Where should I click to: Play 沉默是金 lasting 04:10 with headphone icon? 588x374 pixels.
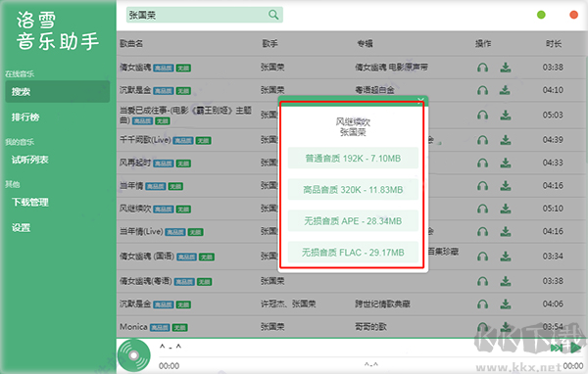482,90
